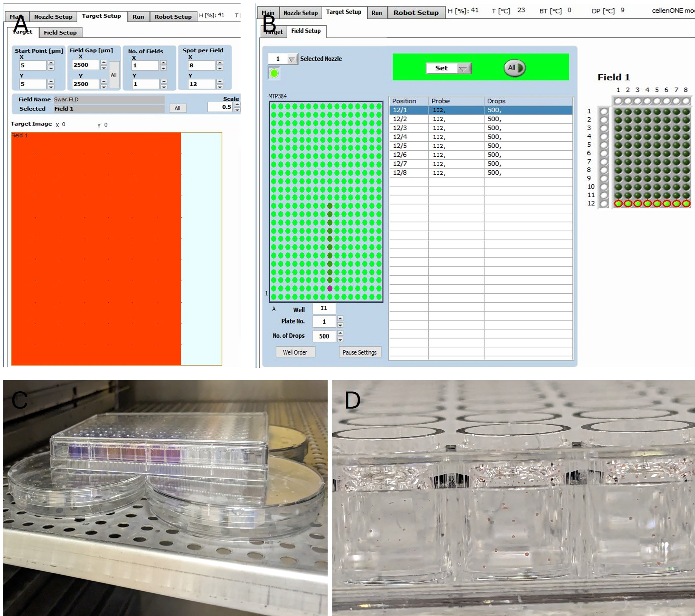Open the Robot Setup tab
This screenshot has width=695, height=616.
(x=416, y=13)
